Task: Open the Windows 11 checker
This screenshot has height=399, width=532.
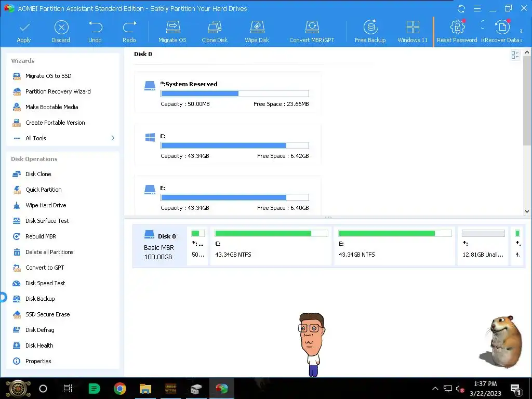Action: click(x=413, y=32)
